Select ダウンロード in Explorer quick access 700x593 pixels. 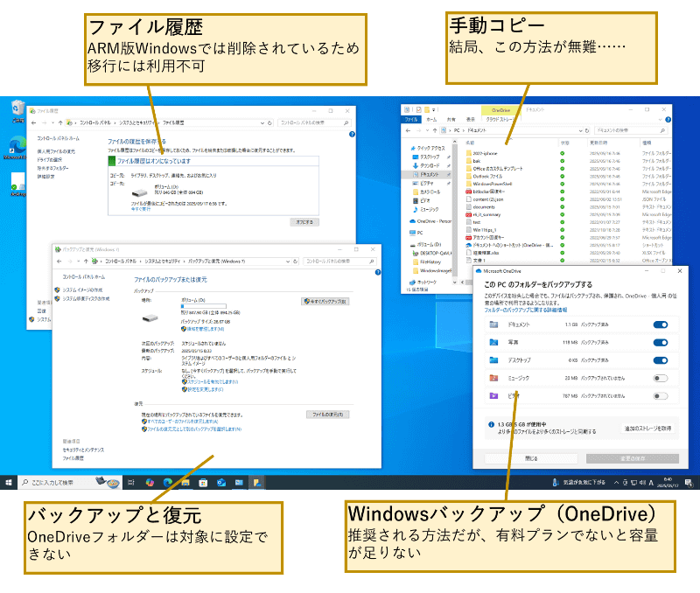pyautogui.click(x=426, y=165)
